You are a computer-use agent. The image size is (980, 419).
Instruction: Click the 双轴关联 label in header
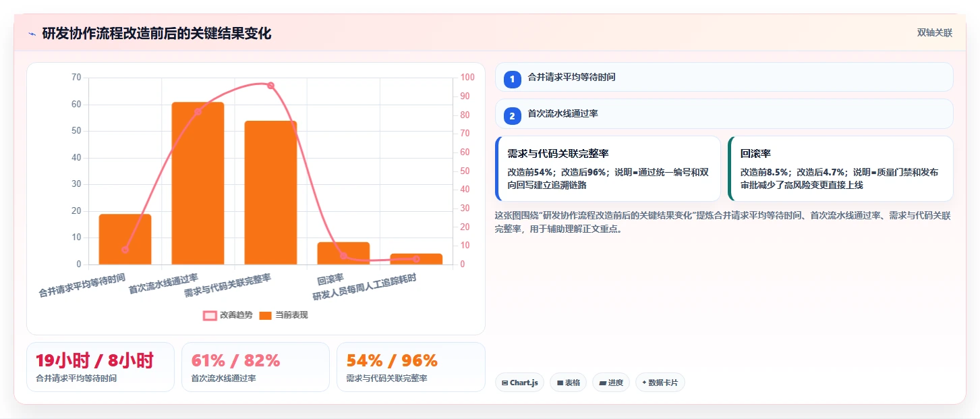click(934, 33)
